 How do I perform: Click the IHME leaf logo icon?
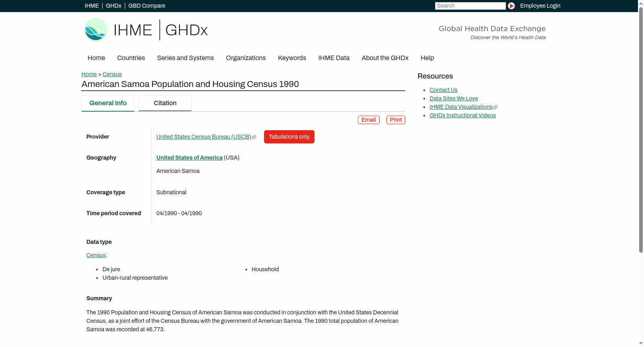95,30
